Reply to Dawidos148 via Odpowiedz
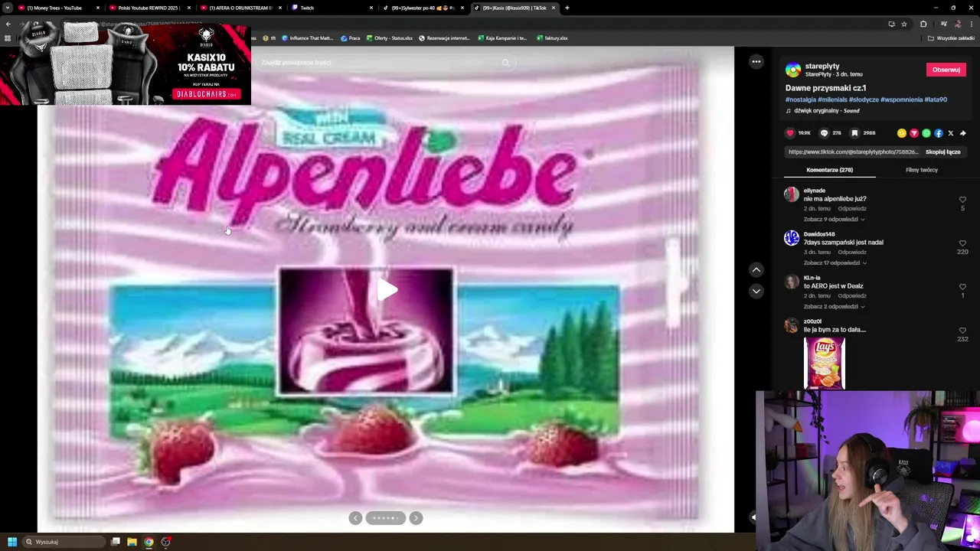Viewport: 980px width, 551px height. click(851, 252)
